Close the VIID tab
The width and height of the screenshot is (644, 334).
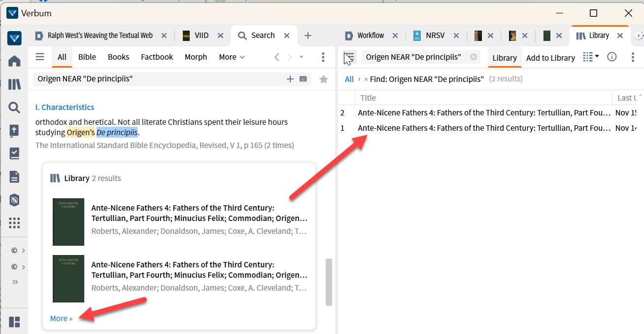pyautogui.click(x=220, y=36)
